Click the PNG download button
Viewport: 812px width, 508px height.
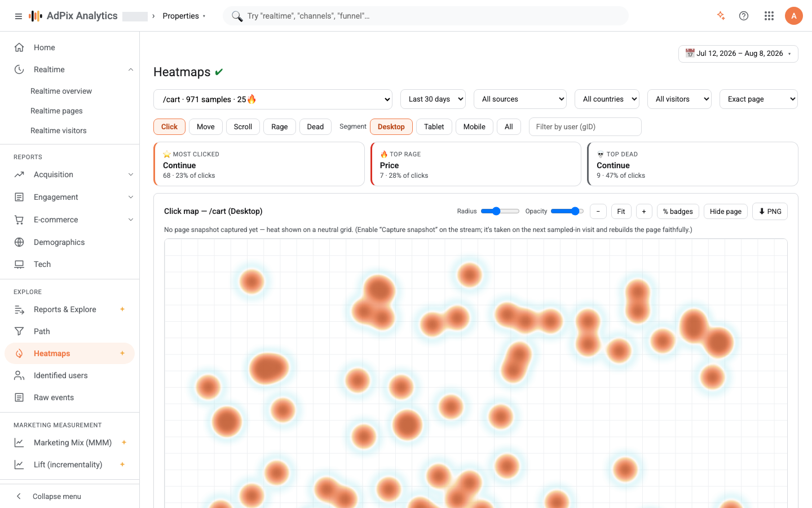[770, 211]
